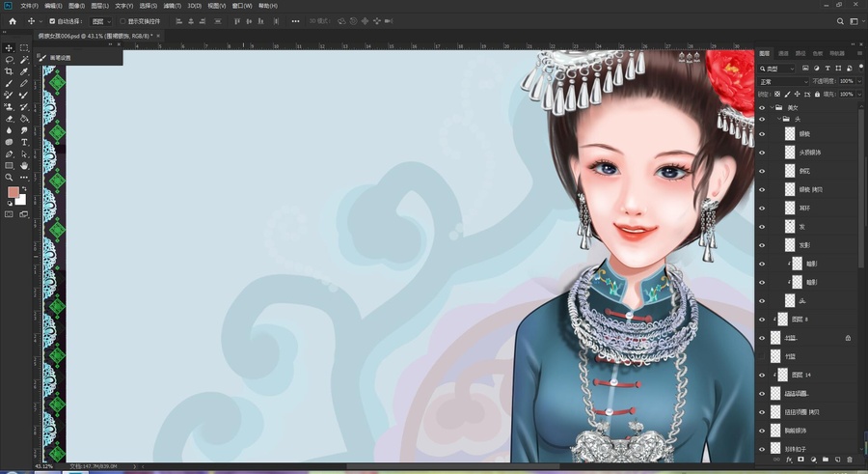The width and height of the screenshot is (868, 474).
Task: Select the Move tool in the toolbox
Action: coord(9,47)
